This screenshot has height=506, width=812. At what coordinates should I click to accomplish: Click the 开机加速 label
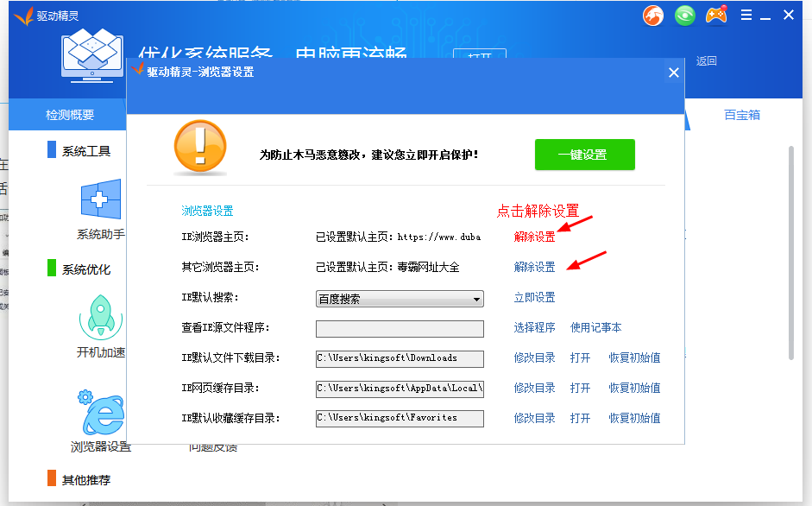click(x=101, y=352)
